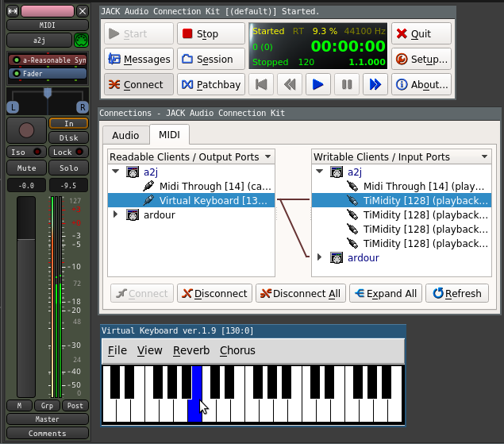Pause the JACK transport
The image size is (504, 444).
pos(347,84)
